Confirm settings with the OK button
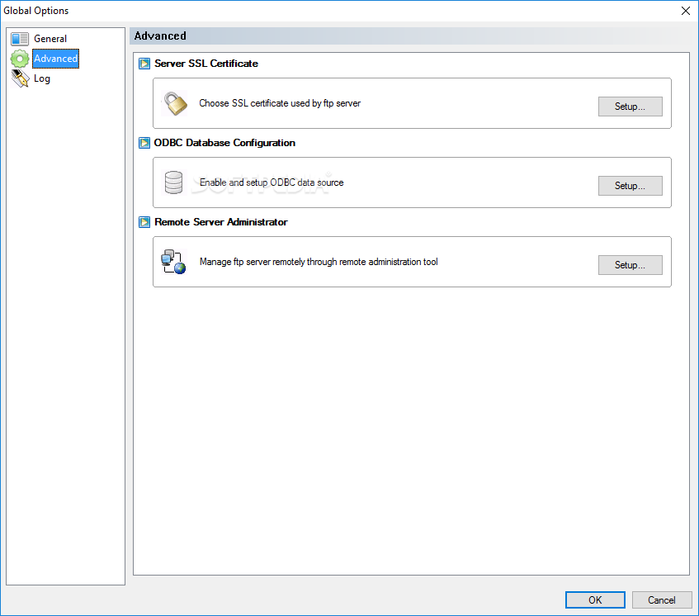Image resolution: width=699 pixels, height=616 pixels. (x=595, y=600)
